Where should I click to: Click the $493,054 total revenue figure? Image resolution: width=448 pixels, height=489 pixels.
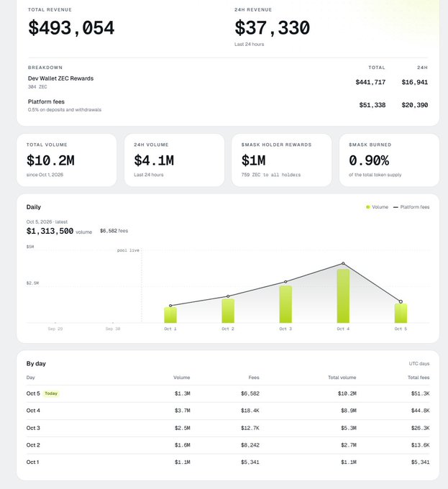point(71,28)
